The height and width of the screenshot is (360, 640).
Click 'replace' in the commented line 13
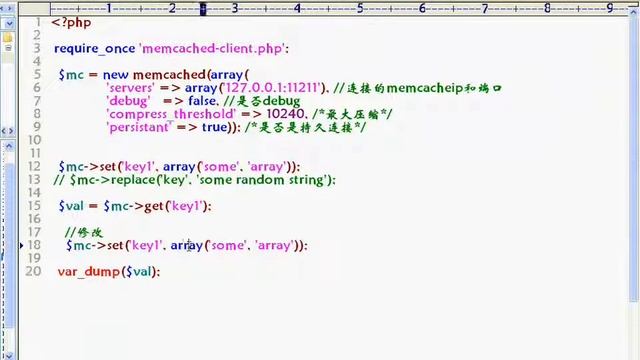point(133,180)
